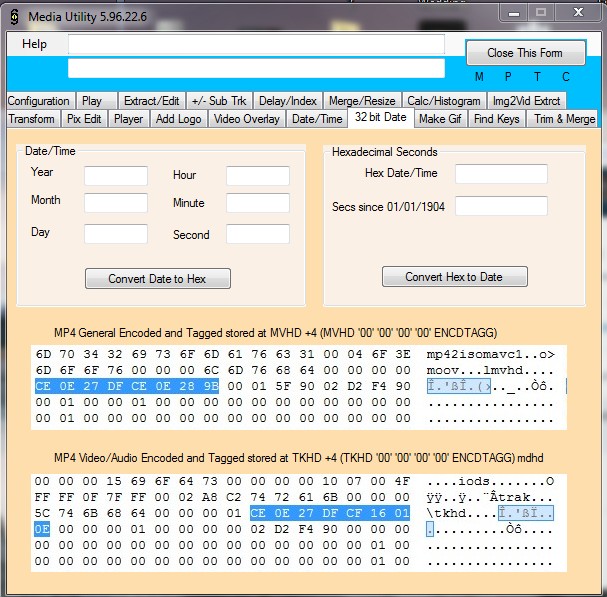Switch to the Find Keys tab
607x597 pixels.
pyautogui.click(x=497, y=119)
